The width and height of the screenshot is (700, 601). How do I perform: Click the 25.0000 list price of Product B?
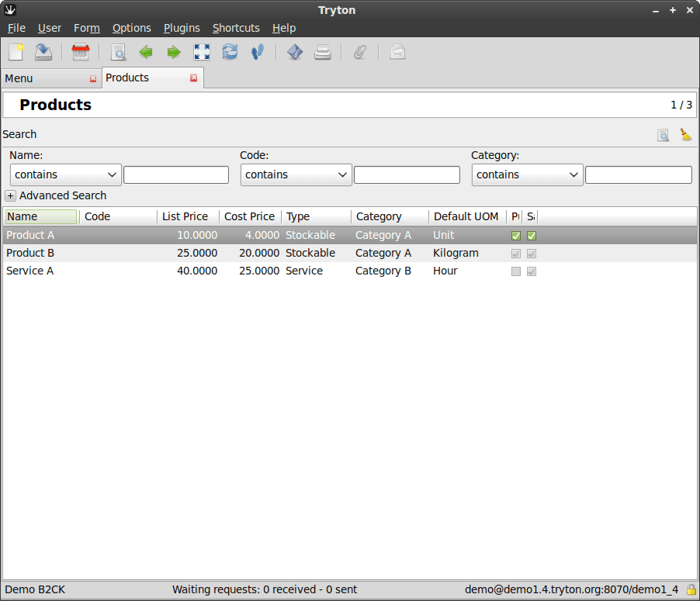click(197, 253)
